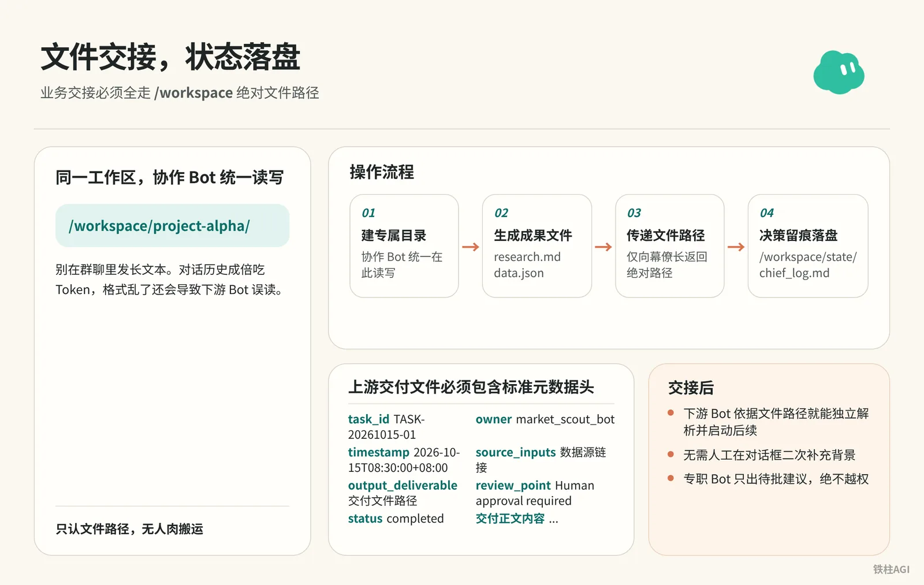Click footer text 只认文件路径，无人肉搬运
Image resolution: width=924 pixels, height=585 pixels.
(129, 528)
